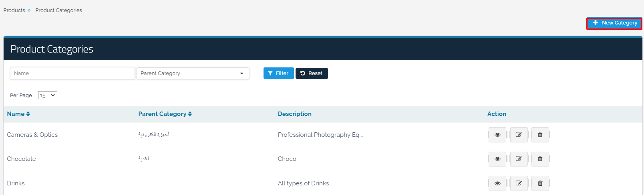View the Cameras & Optics category details

pos(497,135)
